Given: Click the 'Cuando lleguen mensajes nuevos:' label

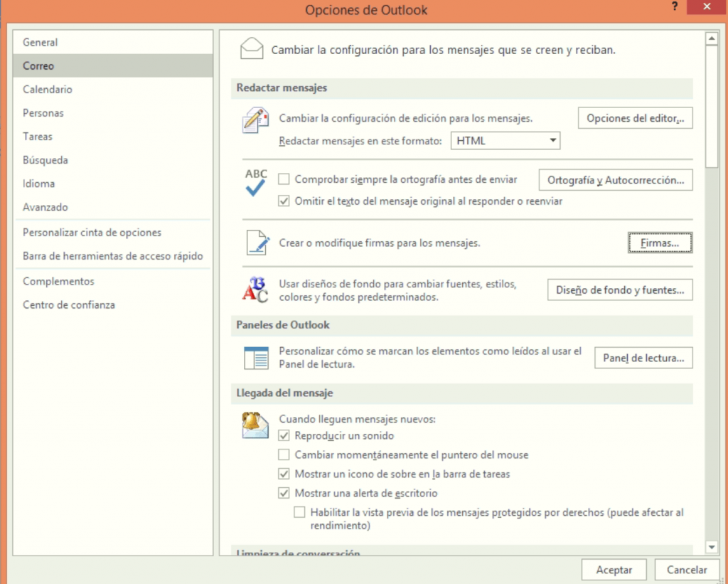Looking at the screenshot, I should pos(357,419).
